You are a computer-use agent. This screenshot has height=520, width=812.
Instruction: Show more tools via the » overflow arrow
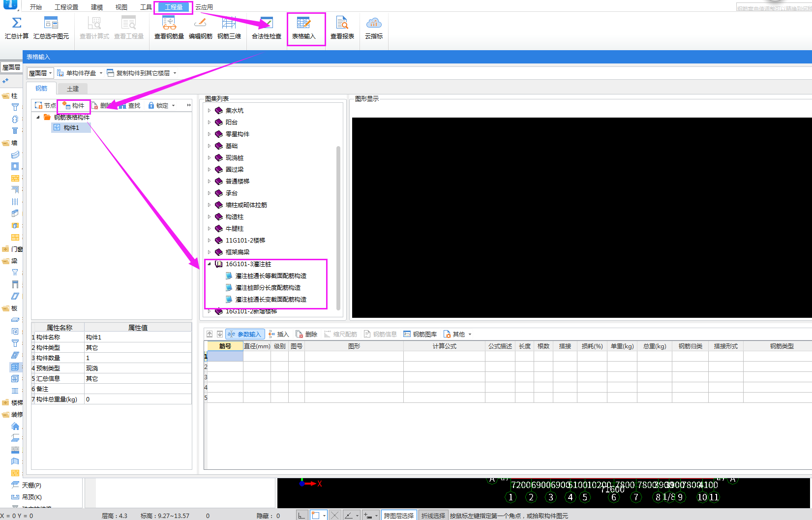click(189, 105)
